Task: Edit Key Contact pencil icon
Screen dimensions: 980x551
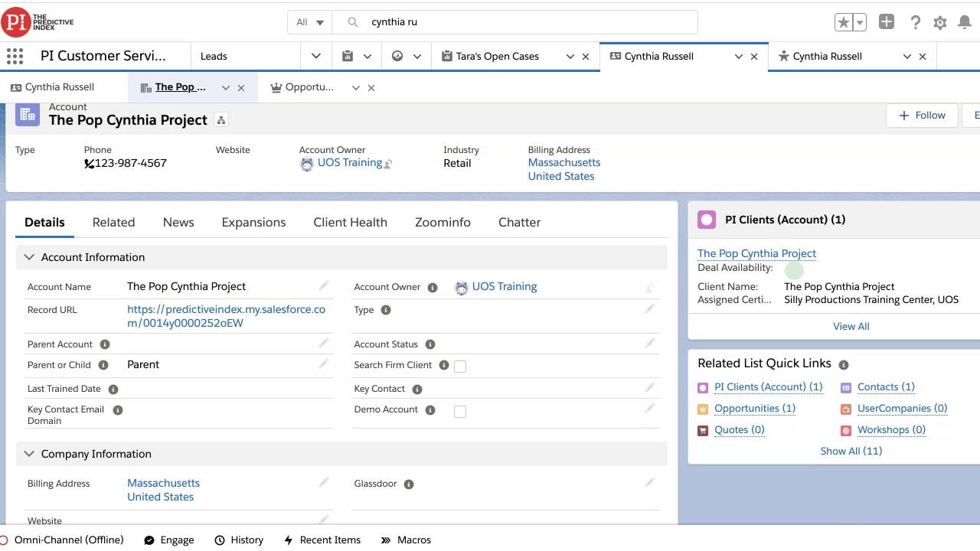Action: click(x=650, y=388)
